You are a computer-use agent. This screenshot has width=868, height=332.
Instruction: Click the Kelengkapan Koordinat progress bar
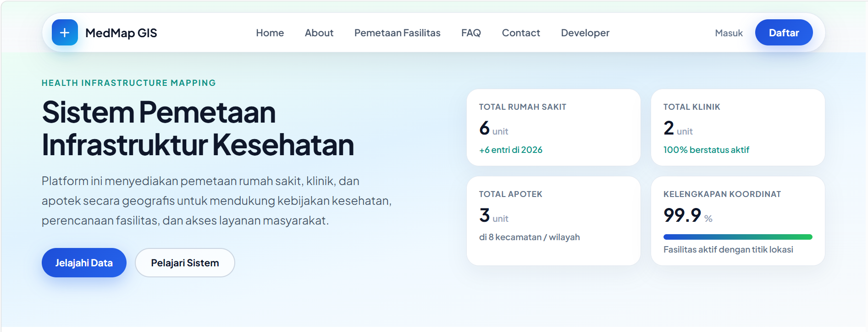pyautogui.click(x=738, y=237)
